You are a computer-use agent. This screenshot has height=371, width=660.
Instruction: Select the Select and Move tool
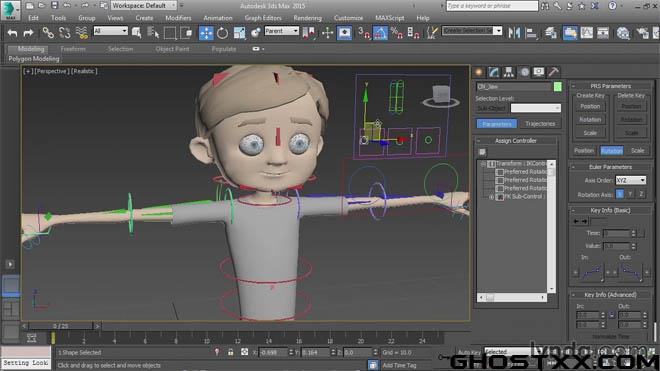pos(206,33)
